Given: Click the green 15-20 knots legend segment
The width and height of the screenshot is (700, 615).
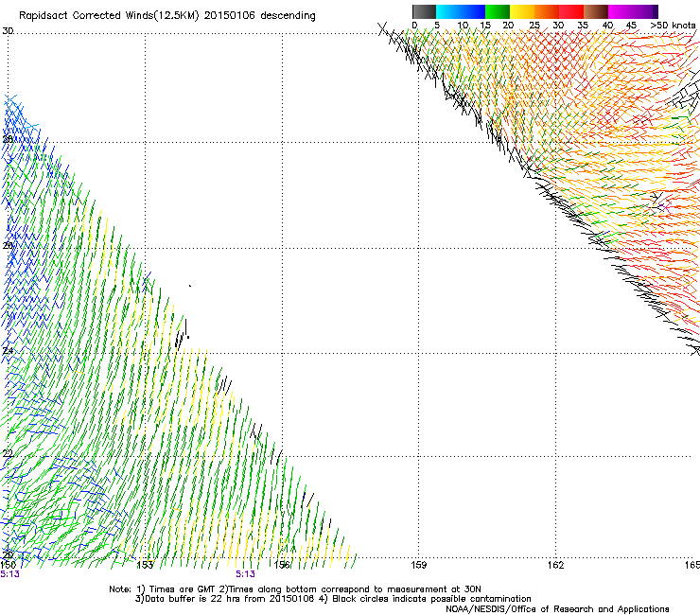Looking at the screenshot, I should pyautogui.click(x=498, y=11).
